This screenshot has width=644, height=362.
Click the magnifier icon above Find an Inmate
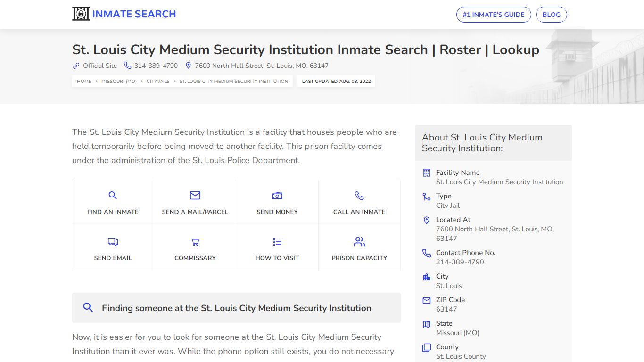[113, 195]
